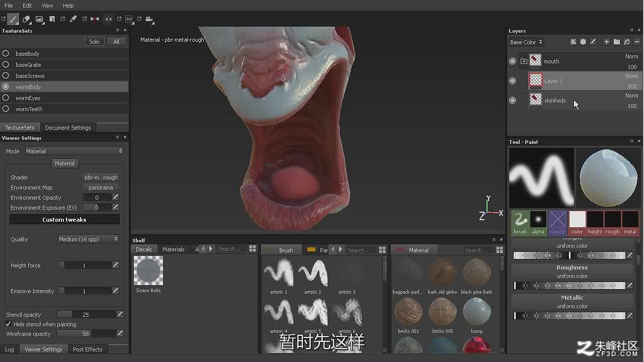
Task: Adjust the Wireframe opacity slider
Action: (x=86, y=333)
